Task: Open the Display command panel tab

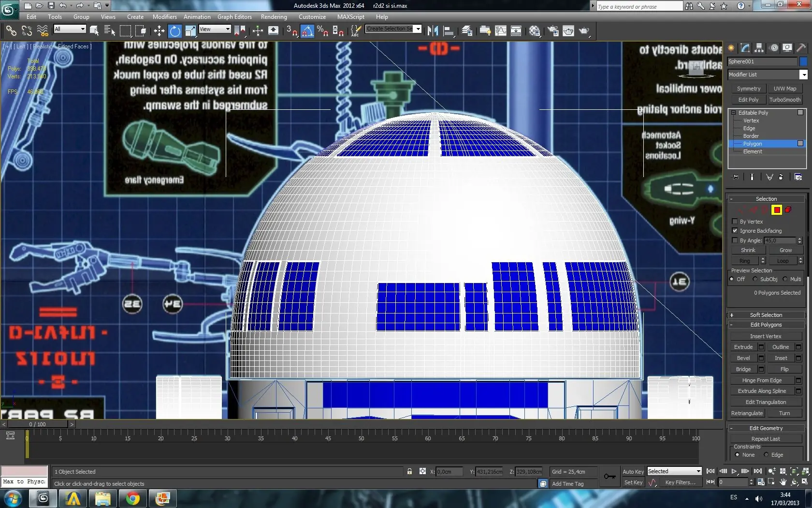Action: coord(787,48)
